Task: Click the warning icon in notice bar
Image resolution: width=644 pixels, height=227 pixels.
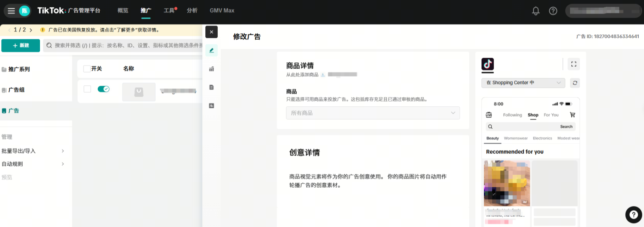Action: point(42,30)
